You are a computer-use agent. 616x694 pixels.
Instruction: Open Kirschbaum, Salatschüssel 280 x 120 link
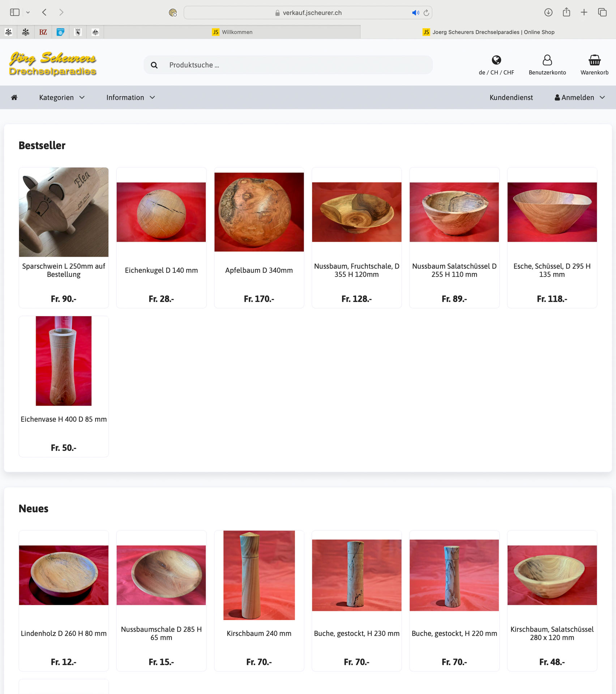pos(552,634)
